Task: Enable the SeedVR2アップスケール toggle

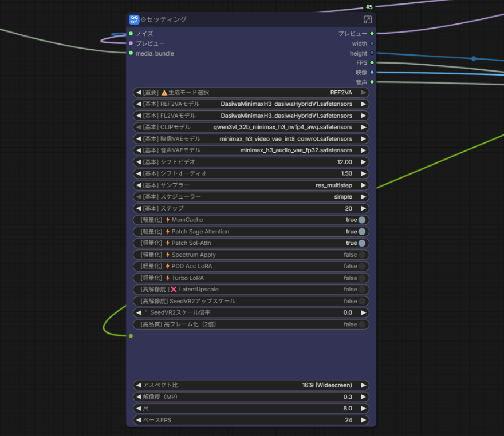Action: point(361,301)
